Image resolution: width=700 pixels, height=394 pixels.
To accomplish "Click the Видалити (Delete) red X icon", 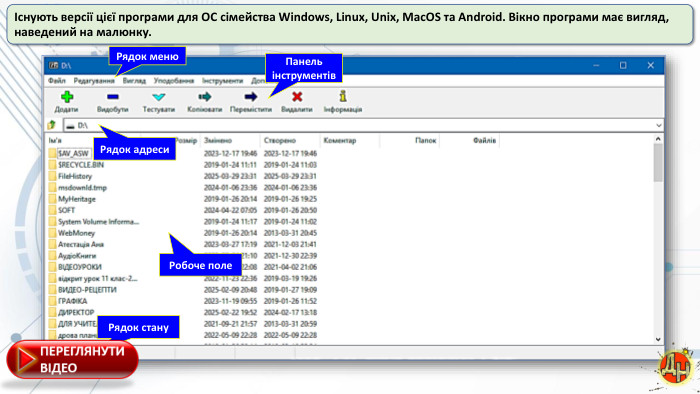I will (x=297, y=96).
